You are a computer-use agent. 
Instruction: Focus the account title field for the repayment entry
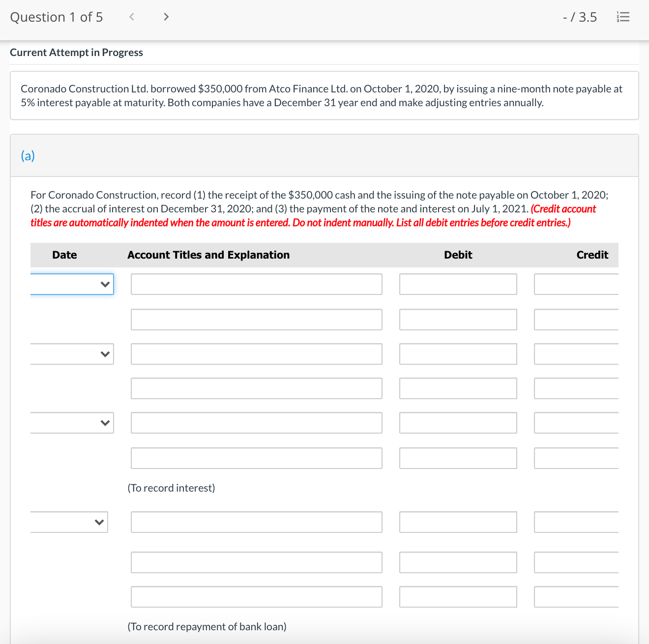click(256, 522)
